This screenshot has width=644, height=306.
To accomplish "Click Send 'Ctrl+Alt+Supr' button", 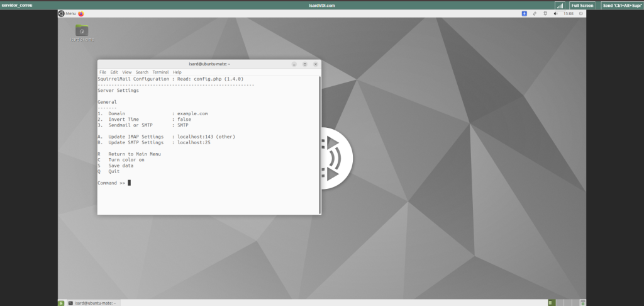I will click(622, 5).
